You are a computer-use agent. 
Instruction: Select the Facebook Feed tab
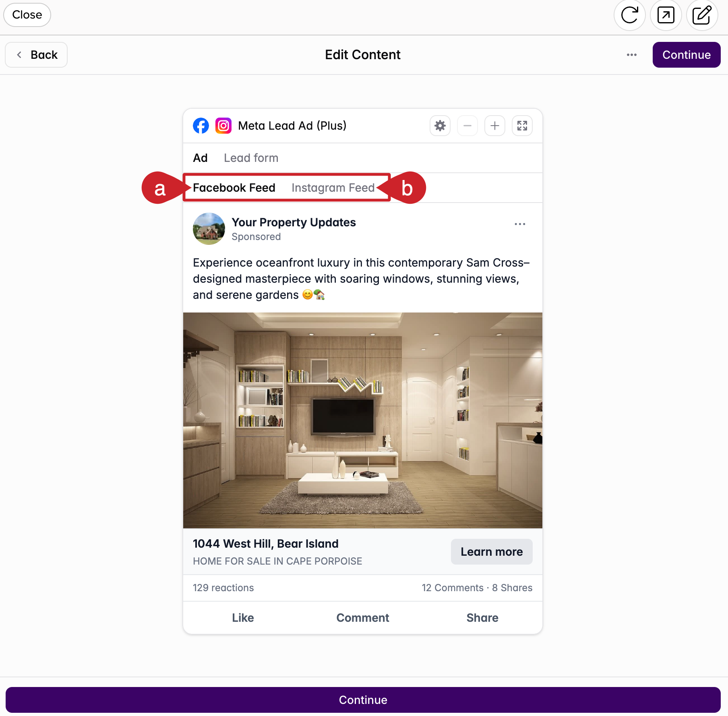(234, 188)
